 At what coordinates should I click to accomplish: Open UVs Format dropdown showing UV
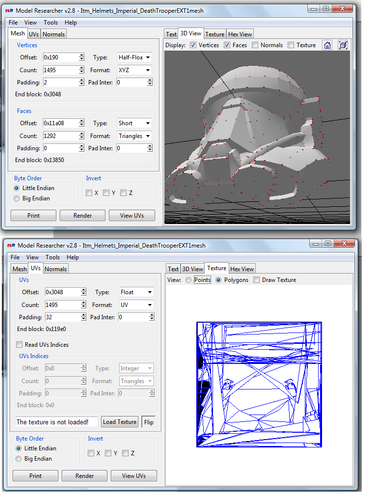136,305
